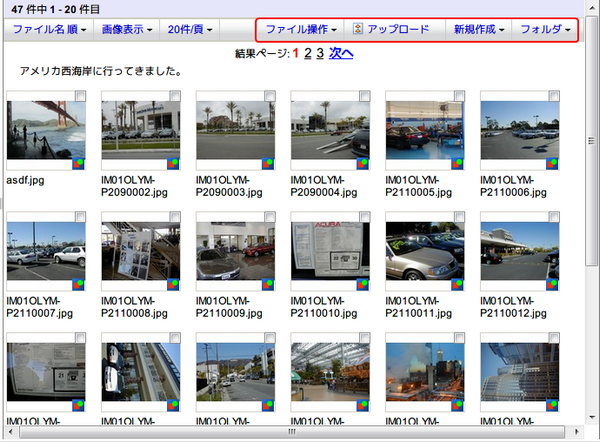Image resolution: width=600 pixels, height=442 pixels.
Task: Tick checkbox of IM01OLYM-P2110005.jpg
Action: pos(460,96)
